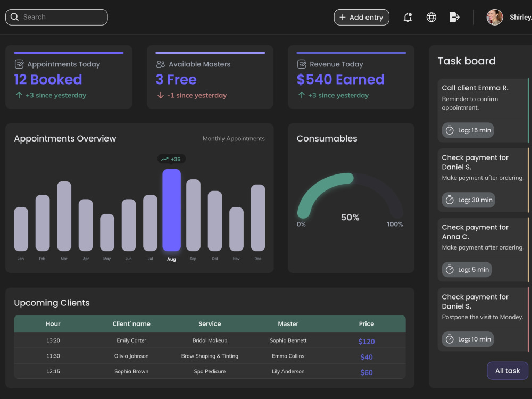This screenshot has height=399, width=532.
Task: Click the Revenue Today card icon
Action: point(302,64)
